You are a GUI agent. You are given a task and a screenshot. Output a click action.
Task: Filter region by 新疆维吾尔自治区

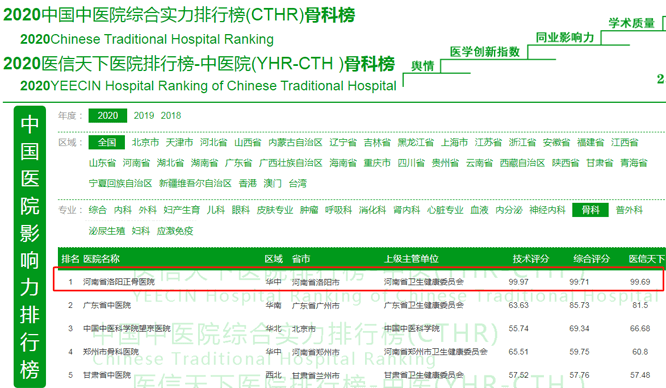(x=195, y=183)
